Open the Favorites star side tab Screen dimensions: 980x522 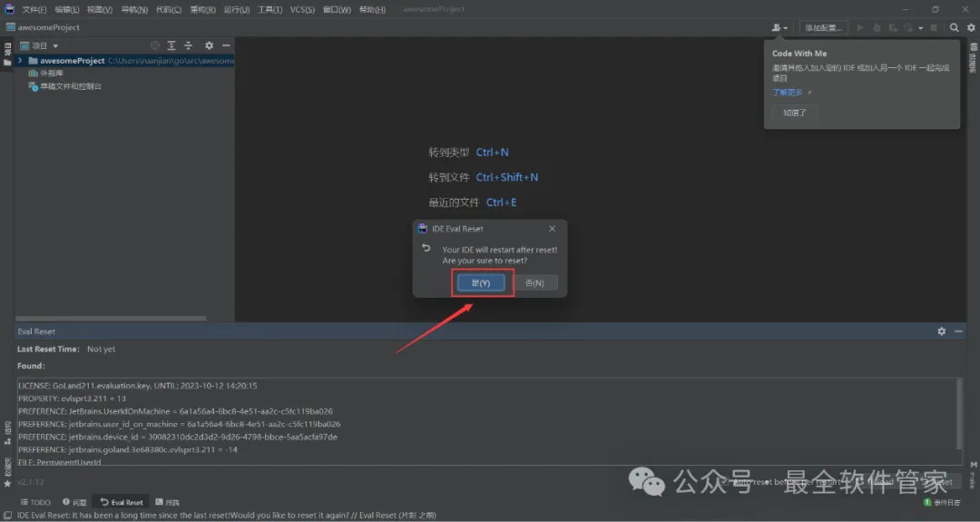point(7,472)
